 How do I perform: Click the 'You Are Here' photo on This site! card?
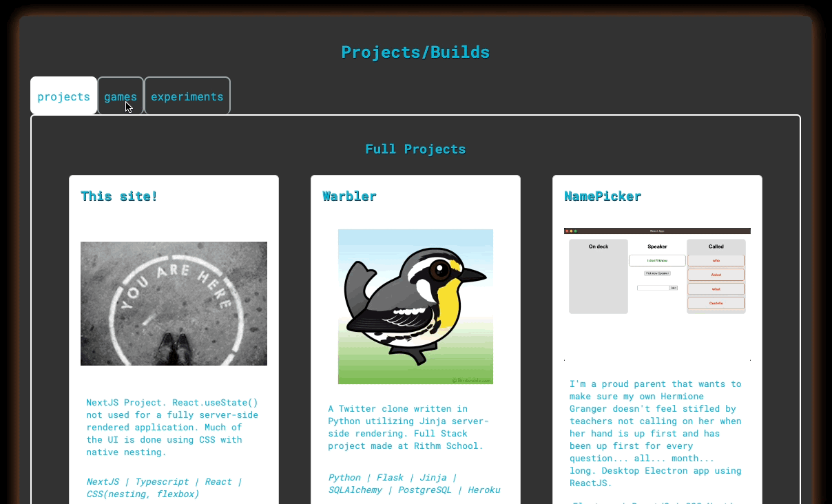point(174,303)
